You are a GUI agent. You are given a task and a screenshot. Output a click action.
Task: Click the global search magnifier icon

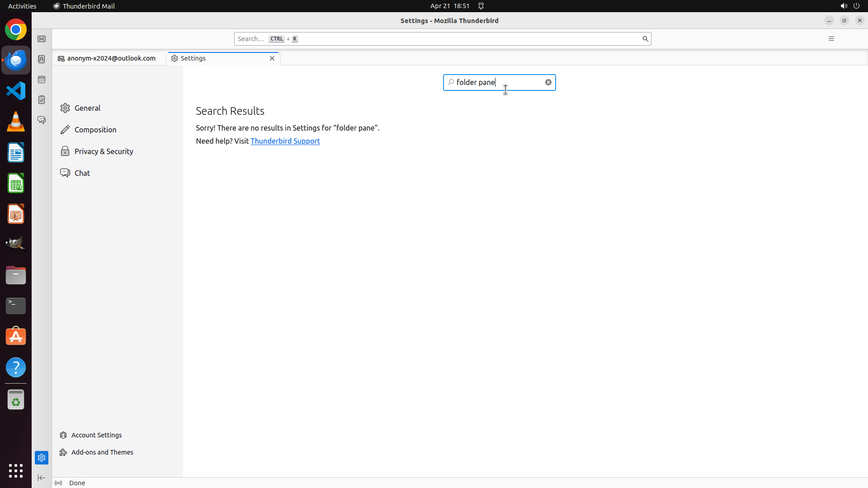coord(645,39)
